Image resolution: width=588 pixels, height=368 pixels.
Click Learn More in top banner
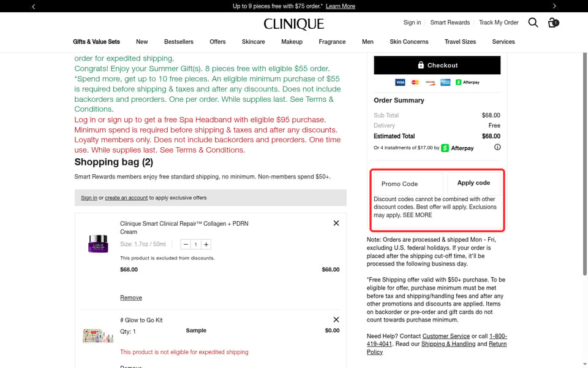coord(340,6)
